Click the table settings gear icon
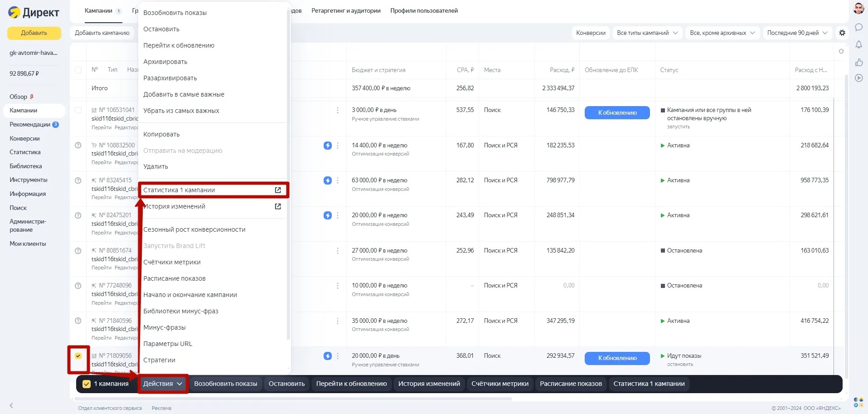The height and width of the screenshot is (414, 868). click(842, 33)
